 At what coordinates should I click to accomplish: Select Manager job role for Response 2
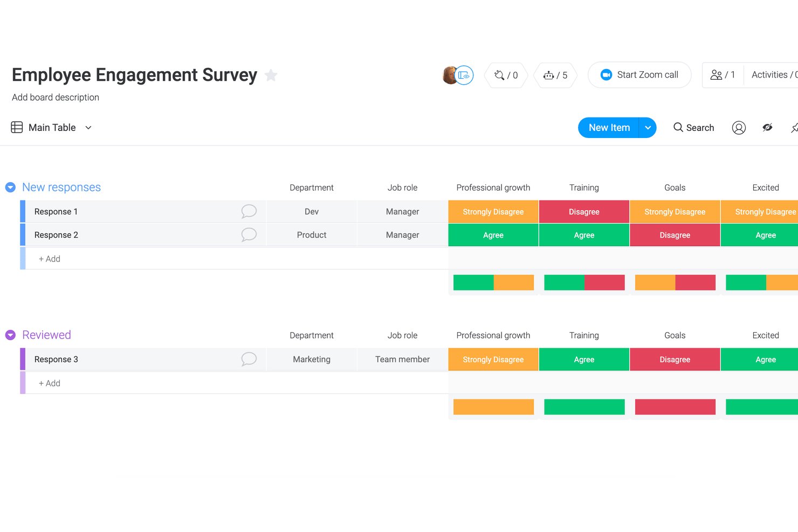402,235
